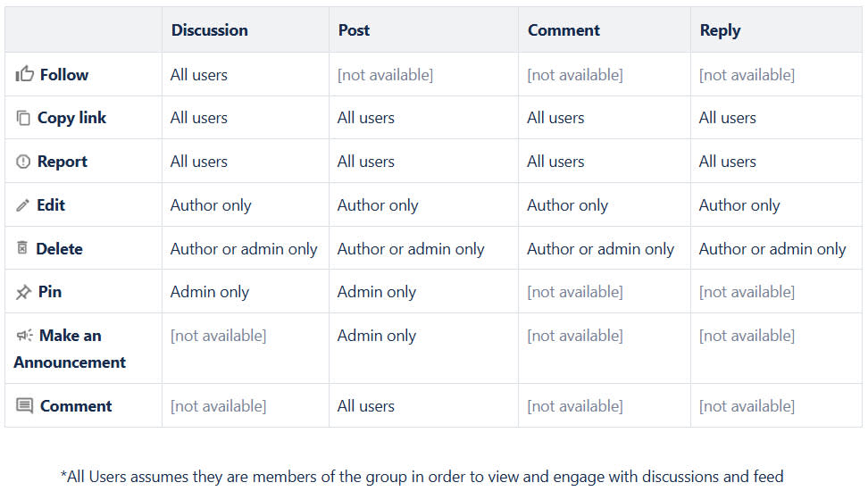Image resolution: width=868 pixels, height=491 pixels.
Task: Click the thumbs-up Follow icon
Action: pos(24,74)
